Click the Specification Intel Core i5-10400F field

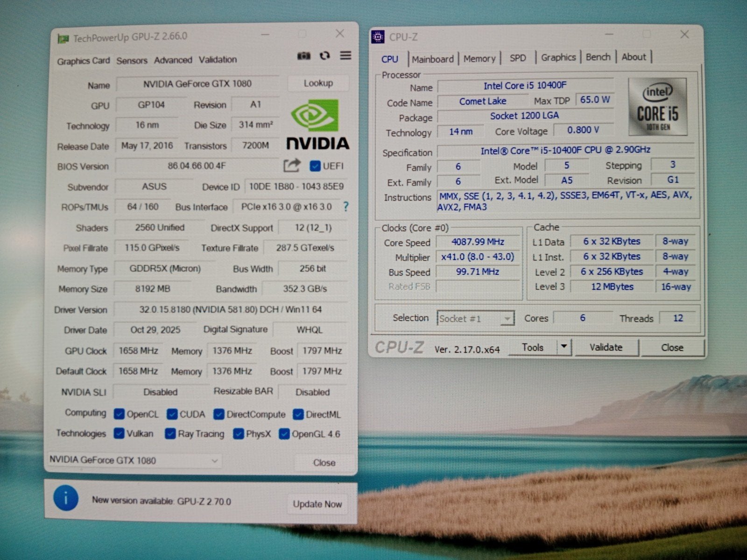click(x=565, y=150)
